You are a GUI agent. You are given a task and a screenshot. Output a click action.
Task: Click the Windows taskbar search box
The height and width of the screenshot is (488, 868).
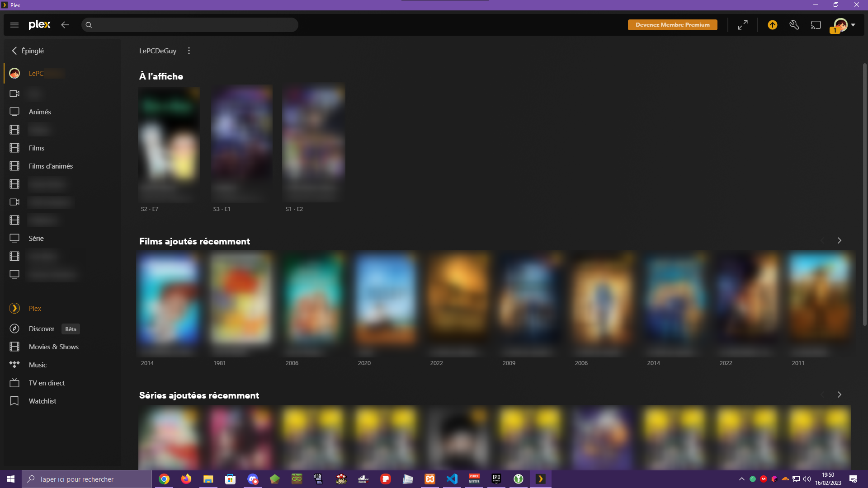87,479
